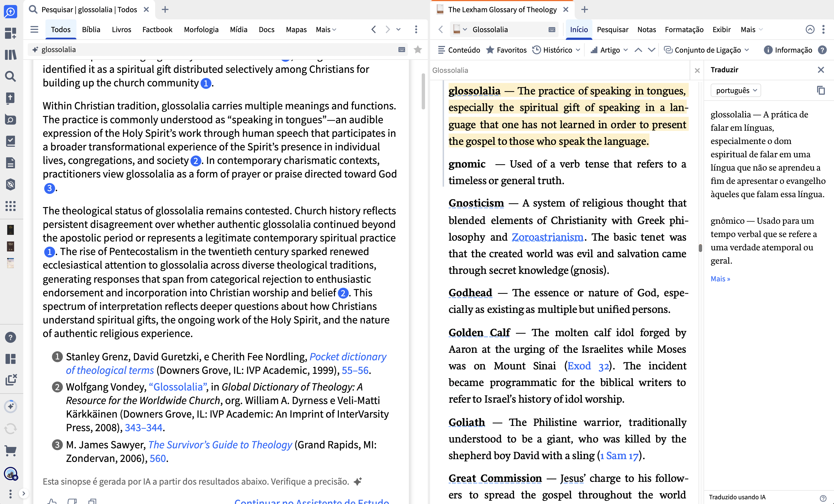The width and height of the screenshot is (834, 504).
Task: Click the Mais » translation link
Action: coord(720,279)
